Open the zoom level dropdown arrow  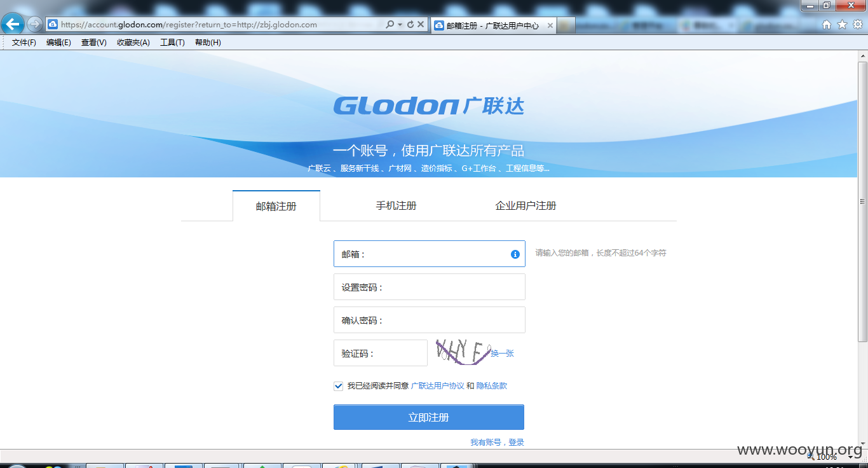tap(851, 457)
